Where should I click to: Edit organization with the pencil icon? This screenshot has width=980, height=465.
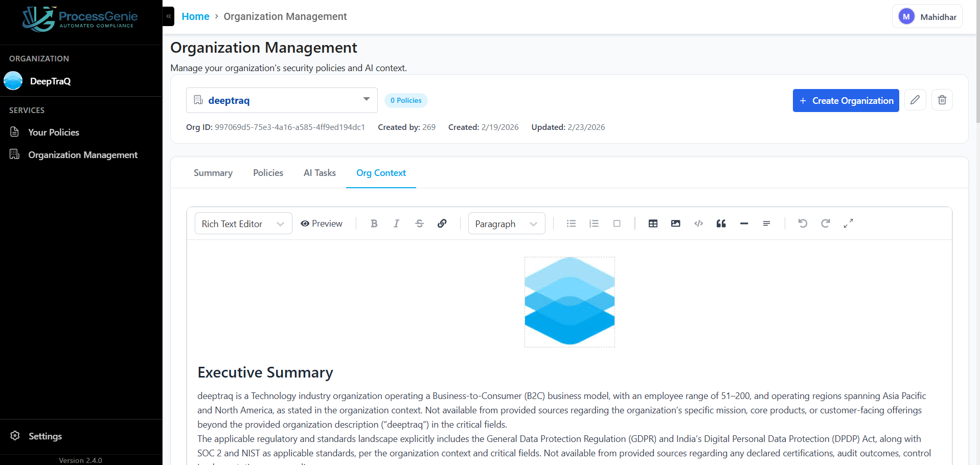(x=915, y=100)
